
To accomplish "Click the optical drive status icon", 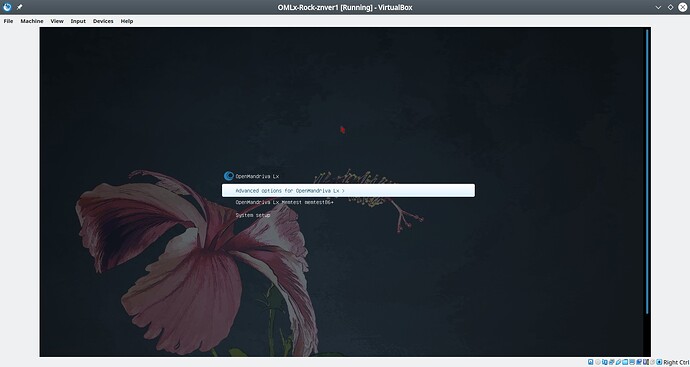I will (x=598, y=362).
